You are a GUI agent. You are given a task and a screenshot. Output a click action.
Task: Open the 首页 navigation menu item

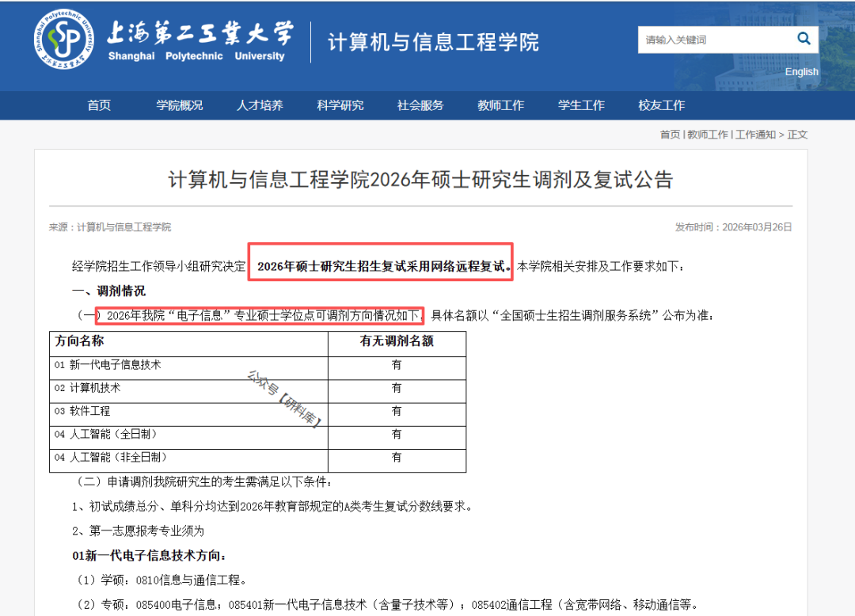(x=99, y=105)
